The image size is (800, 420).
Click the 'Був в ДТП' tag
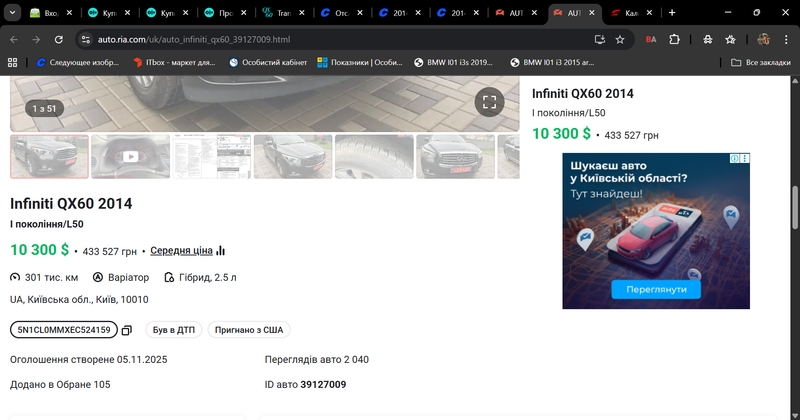pyautogui.click(x=174, y=330)
